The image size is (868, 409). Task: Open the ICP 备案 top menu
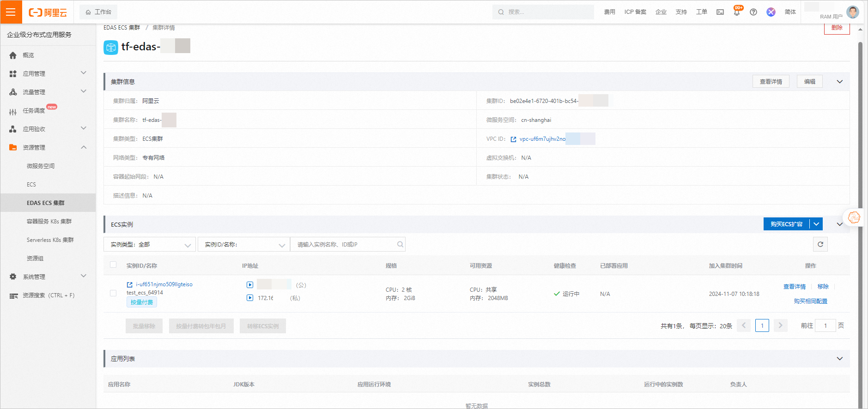point(635,12)
